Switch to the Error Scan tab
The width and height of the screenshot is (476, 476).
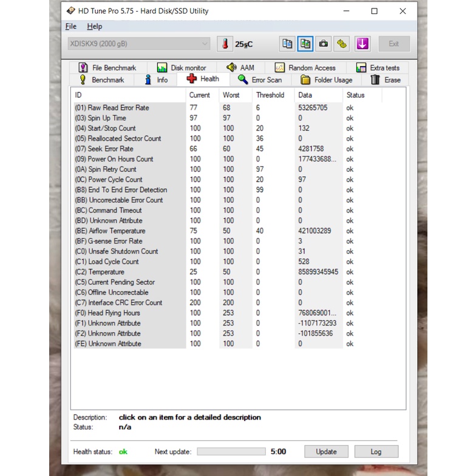tap(260, 80)
